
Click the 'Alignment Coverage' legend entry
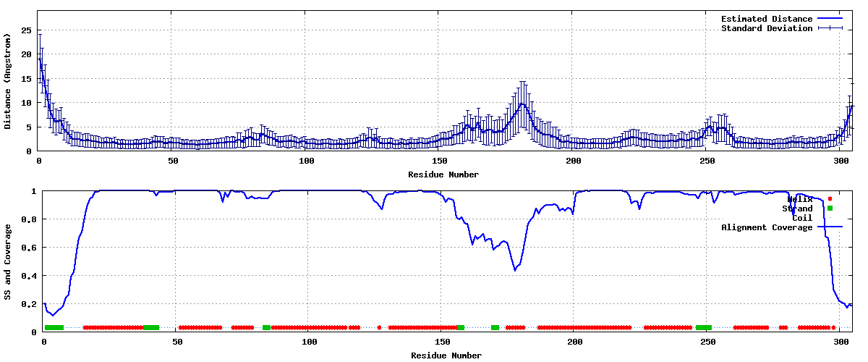click(767, 227)
